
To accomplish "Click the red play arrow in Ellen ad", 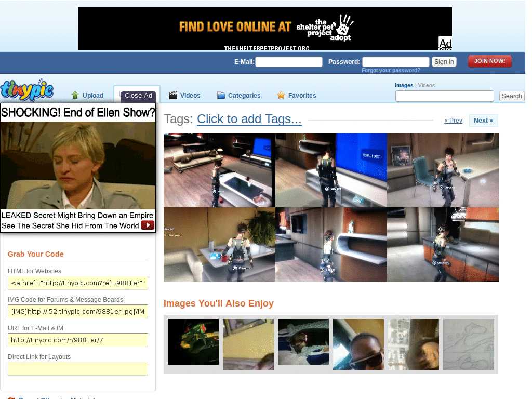I will tap(148, 225).
